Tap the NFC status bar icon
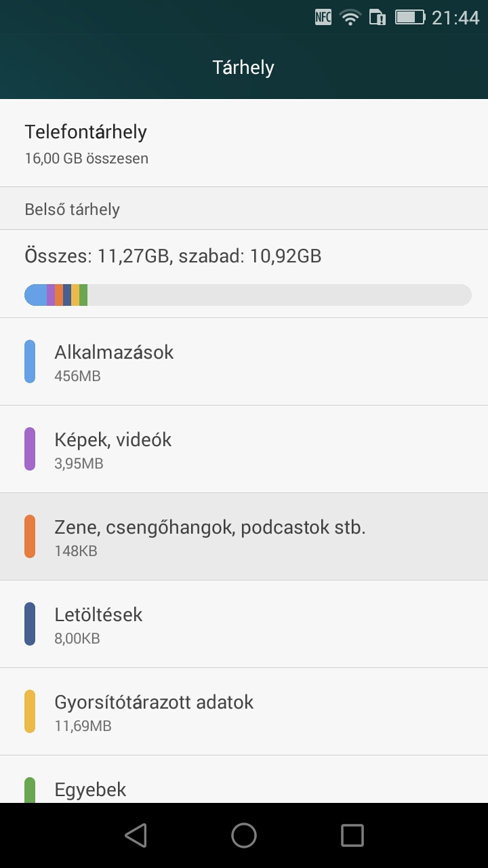The height and width of the screenshot is (868, 488). pos(323,18)
